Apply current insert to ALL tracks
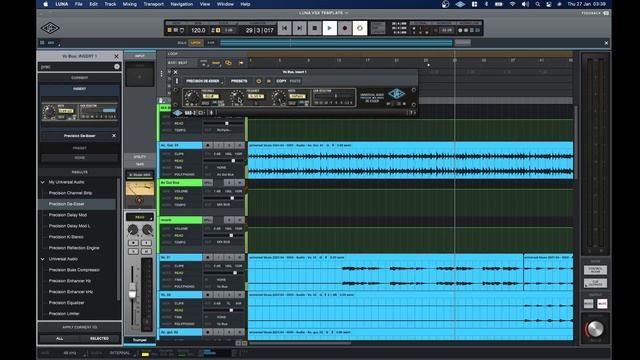This screenshot has width=640, height=360. pyautogui.click(x=60, y=338)
